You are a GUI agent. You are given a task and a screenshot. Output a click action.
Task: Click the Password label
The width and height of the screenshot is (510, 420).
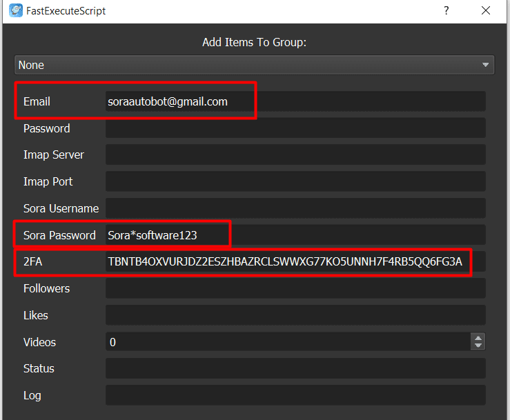click(46, 128)
